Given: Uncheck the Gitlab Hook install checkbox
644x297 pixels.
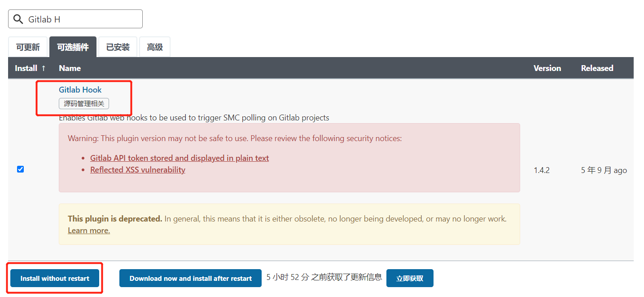Looking at the screenshot, I should tap(20, 169).
